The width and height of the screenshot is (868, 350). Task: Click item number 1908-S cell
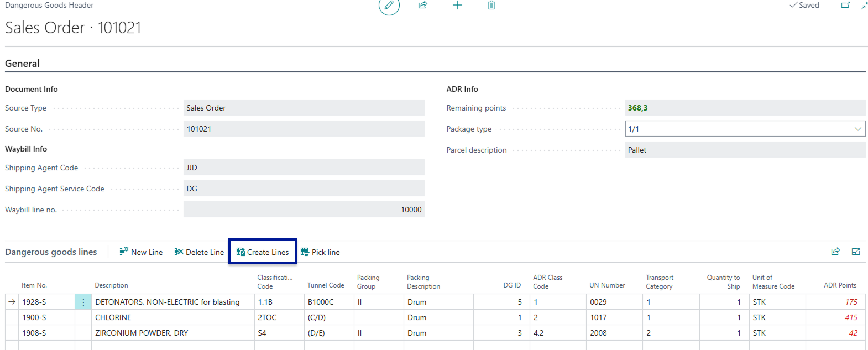34,333
